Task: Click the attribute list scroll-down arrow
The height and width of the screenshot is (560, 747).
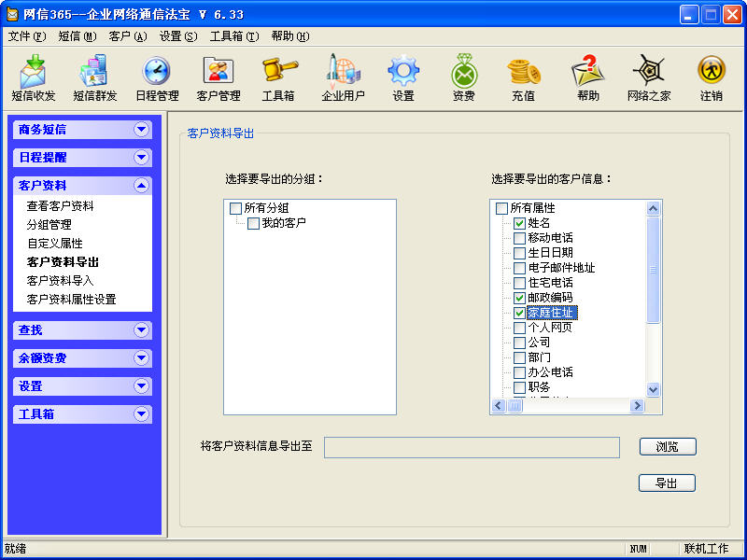Action: pyautogui.click(x=653, y=389)
